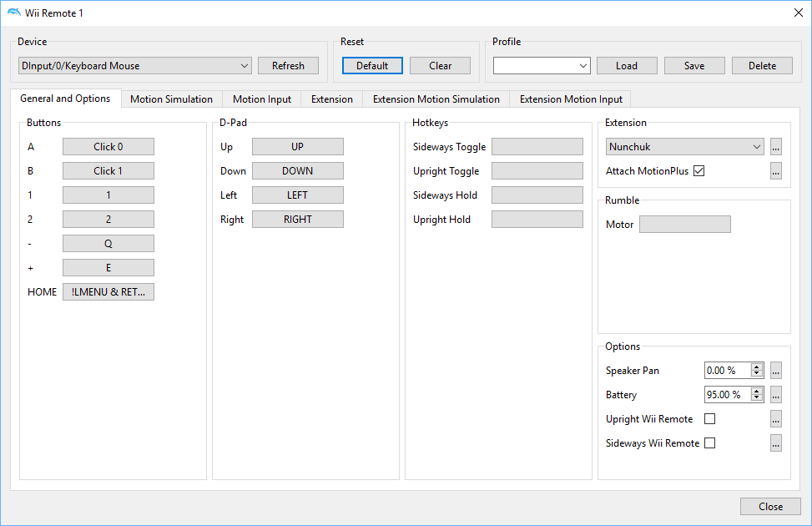This screenshot has width=812, height=526.
Task: Switch to the Motion Simulation tab
Action: (x=170, y=99)
